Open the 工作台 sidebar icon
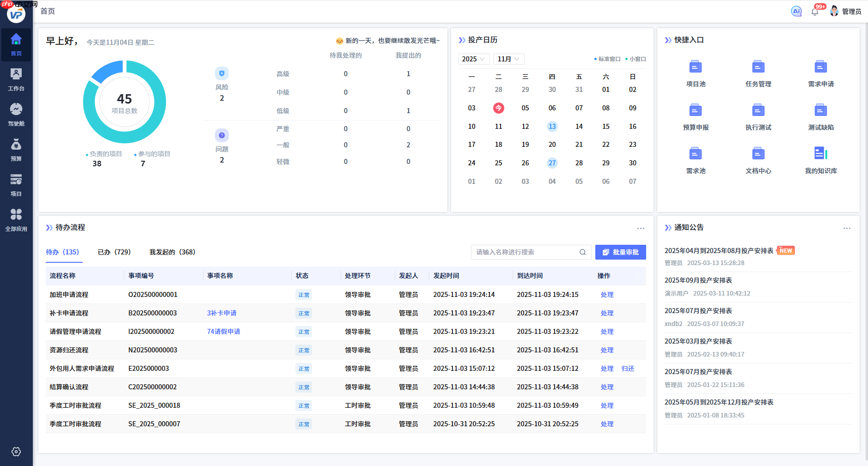The image size is (868, 466). click(x=16, y=79)
